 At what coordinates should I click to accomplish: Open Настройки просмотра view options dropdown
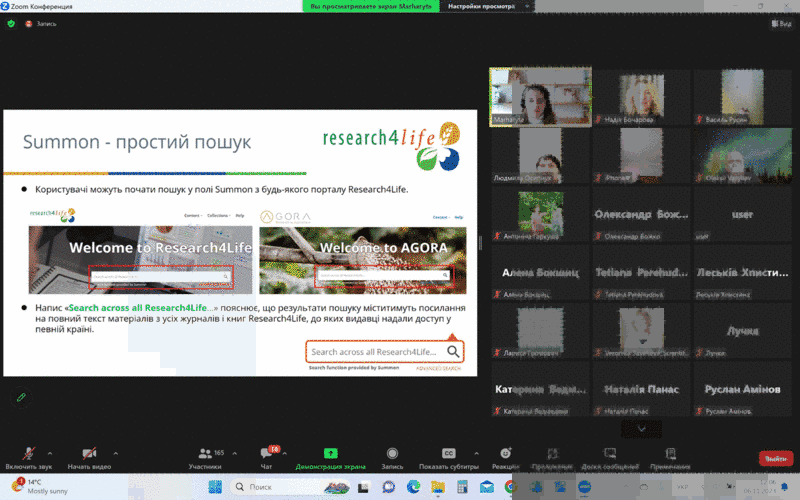click(x=487, y=6)
